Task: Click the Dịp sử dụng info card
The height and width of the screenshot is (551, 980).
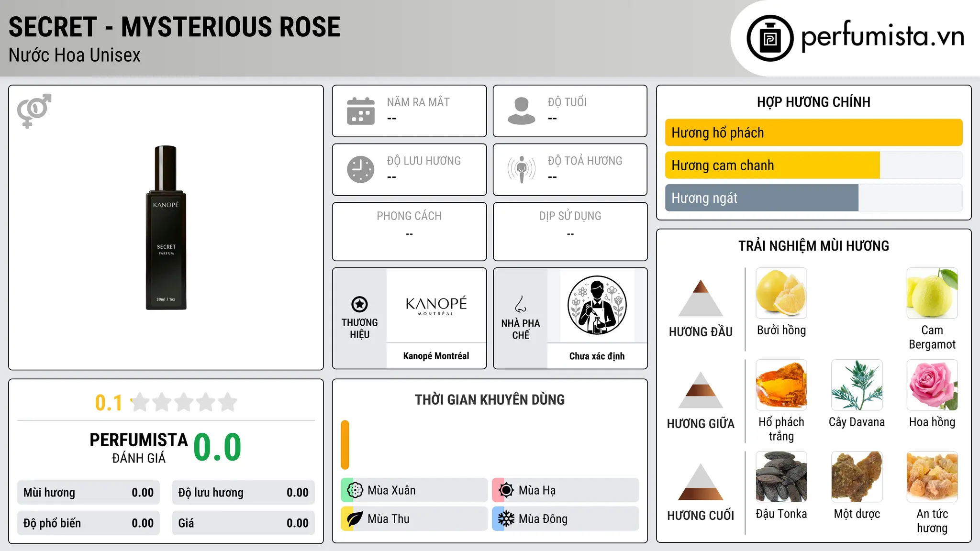Action: [x=570, y=231]
